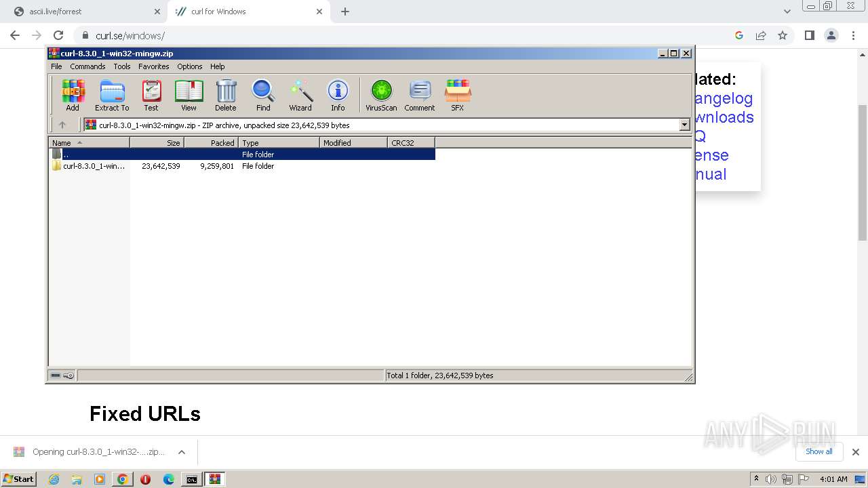This screenshot has height=488, width=868.
Task: Sort by Packed column header
Action: point(211,142)
